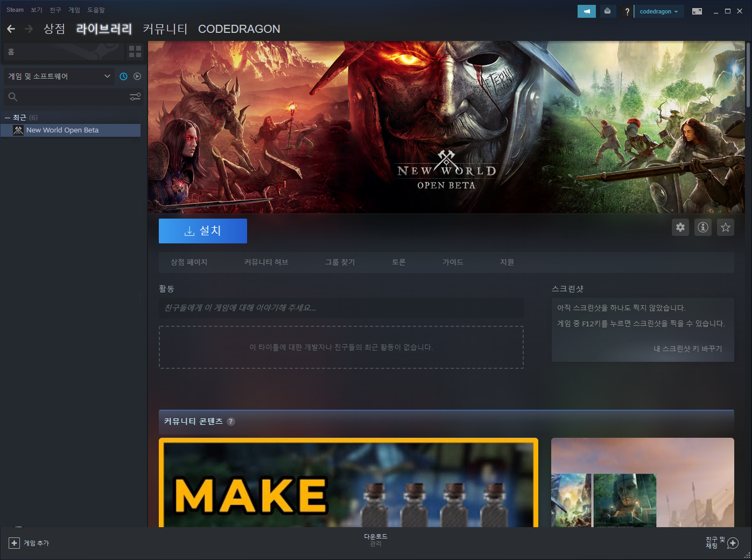Open friends and chat plus icon
This screenshot has width=752, height=560.
[x=733, y=543]
